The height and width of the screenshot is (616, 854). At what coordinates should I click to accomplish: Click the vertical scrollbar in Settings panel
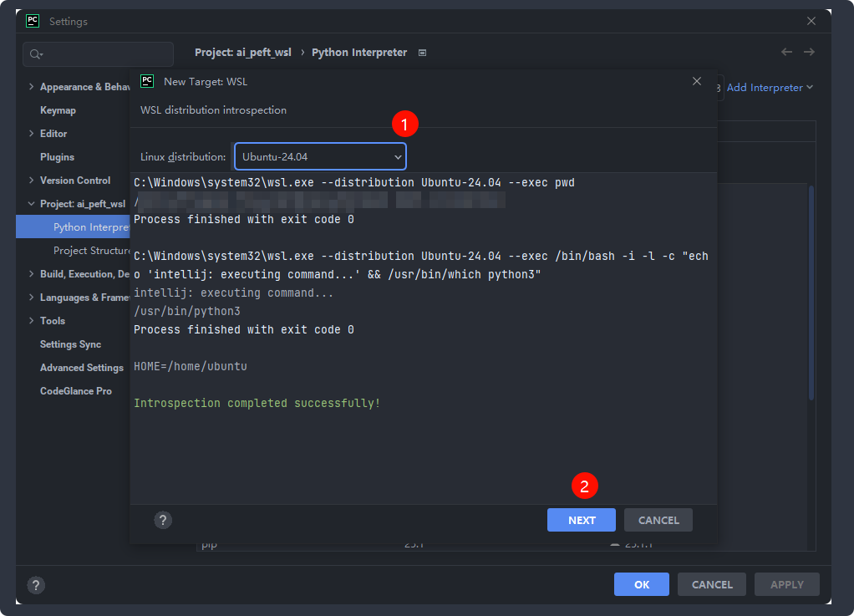tap(811, 293)
